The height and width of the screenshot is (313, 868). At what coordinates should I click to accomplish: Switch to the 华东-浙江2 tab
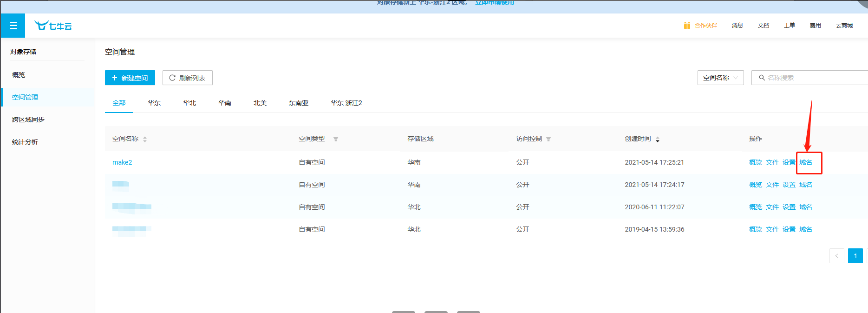click(x=346, y=103)
